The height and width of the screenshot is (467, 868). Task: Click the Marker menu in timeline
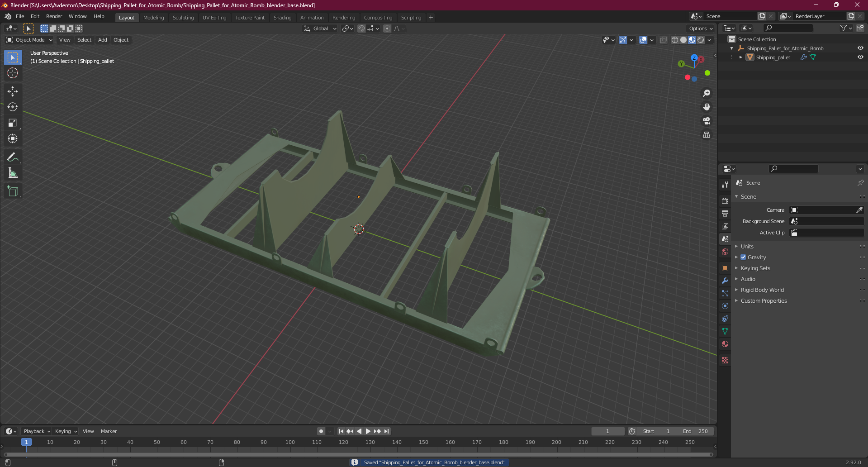click(x=109, y=431)
